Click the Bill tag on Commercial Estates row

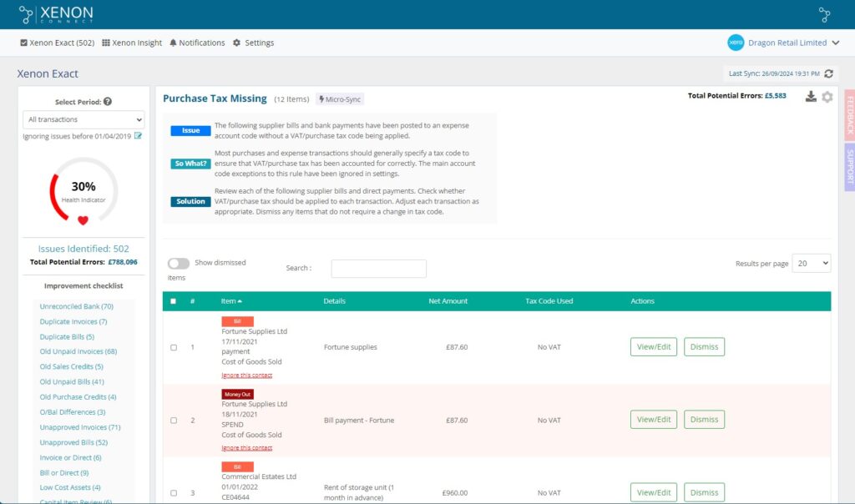(237, 467)
